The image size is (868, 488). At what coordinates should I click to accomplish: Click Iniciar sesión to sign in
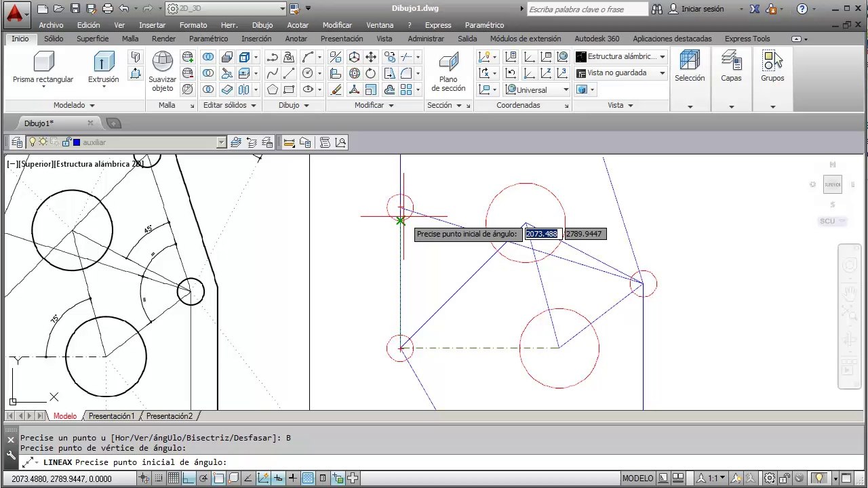pyautogui.click(x=703, y=9)
